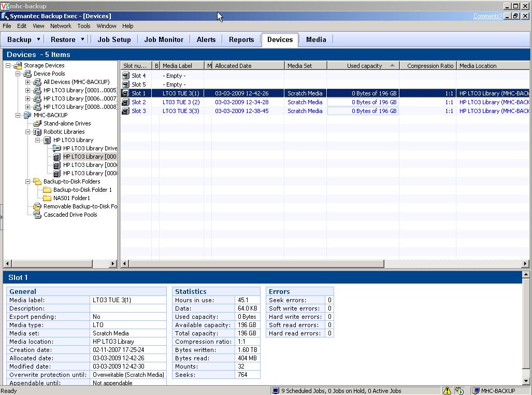Screen dimensions: 532x395
Task: Sort by the Allocated Date column header
Action: (249, 66)
